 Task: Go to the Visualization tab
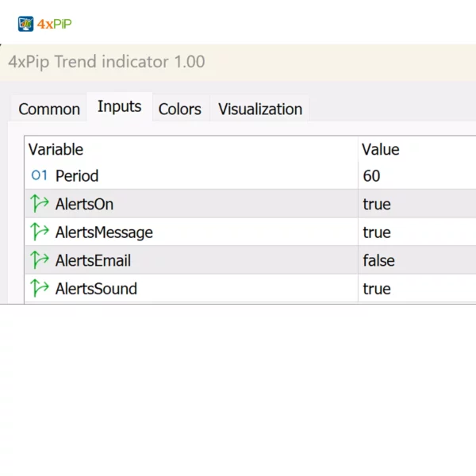[260, 109]
